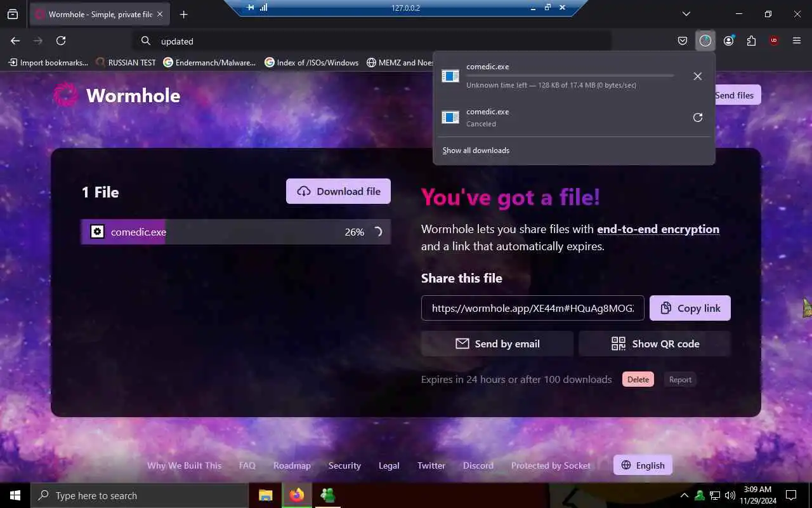This screenshot has height=508, width=812.
Task: Open MEMZ and Noes bookmark
Action: tap(400, 62)
